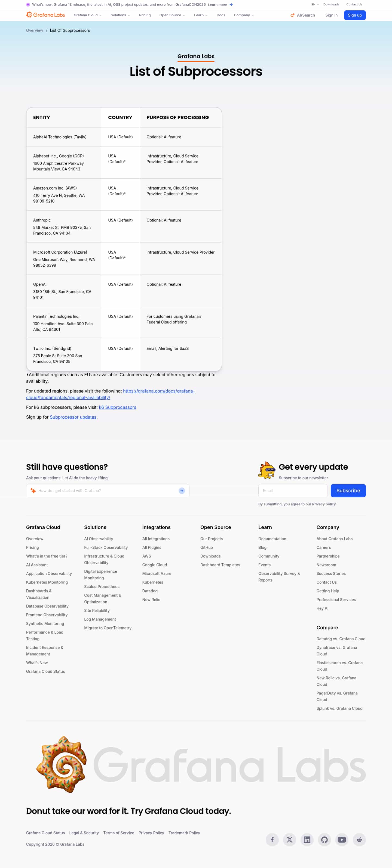
Task: Open the Pricing menu item
Action: click(x=145, y=15)
